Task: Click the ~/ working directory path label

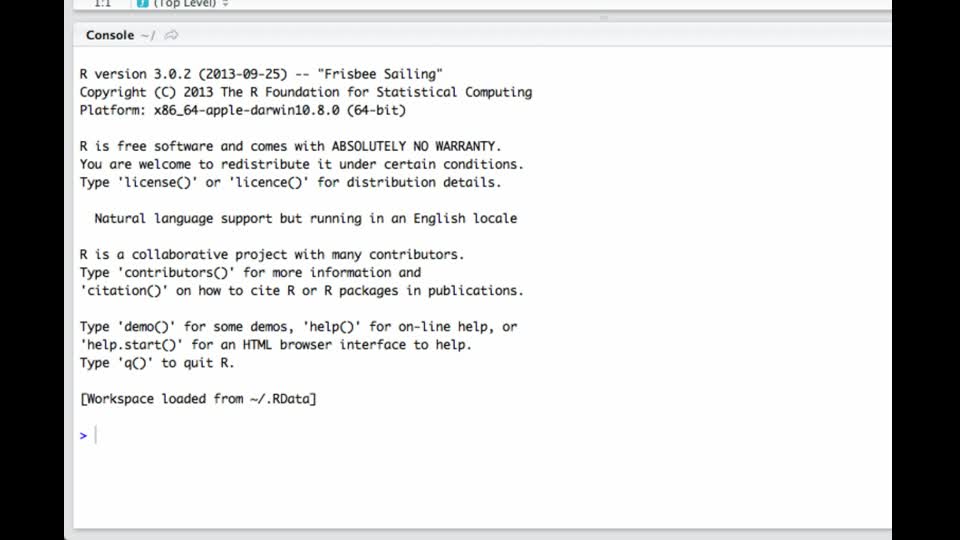Action: coord(148,36)
